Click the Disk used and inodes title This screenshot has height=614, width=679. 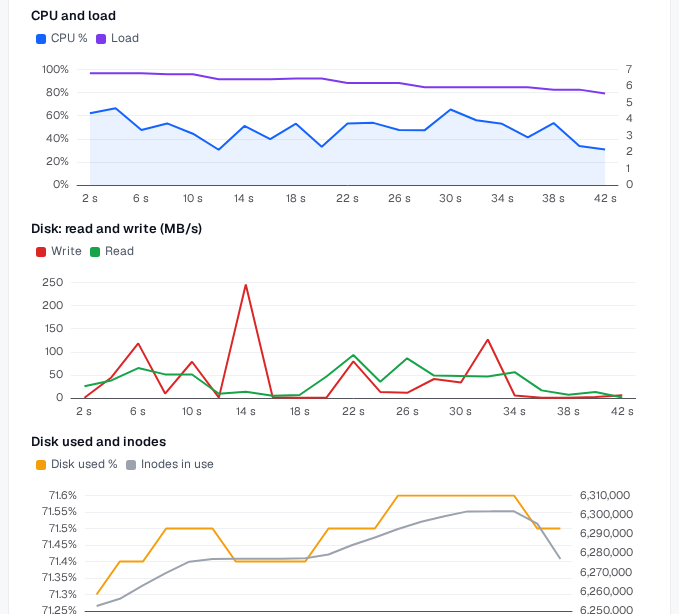pyautogui.click(x=99, y=442)
